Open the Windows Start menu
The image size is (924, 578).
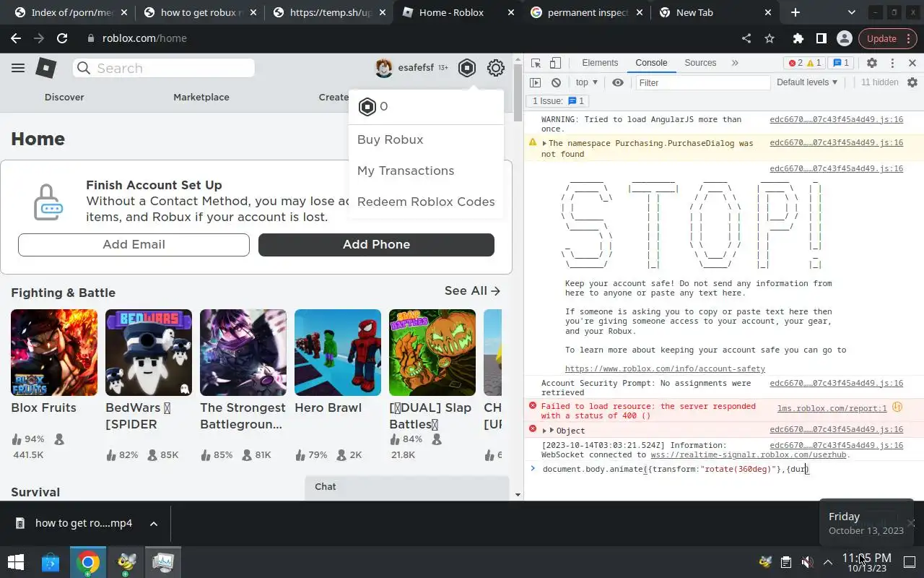15,562
